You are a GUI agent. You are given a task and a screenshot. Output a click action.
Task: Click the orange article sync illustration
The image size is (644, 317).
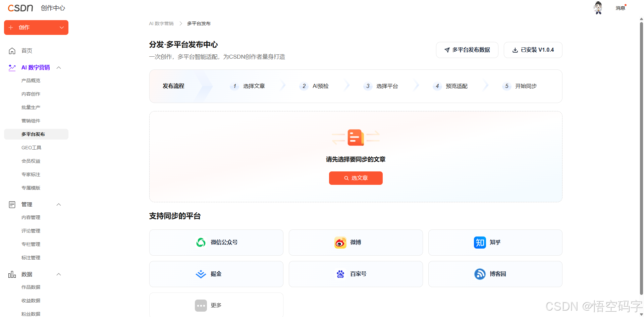(356, 137)
